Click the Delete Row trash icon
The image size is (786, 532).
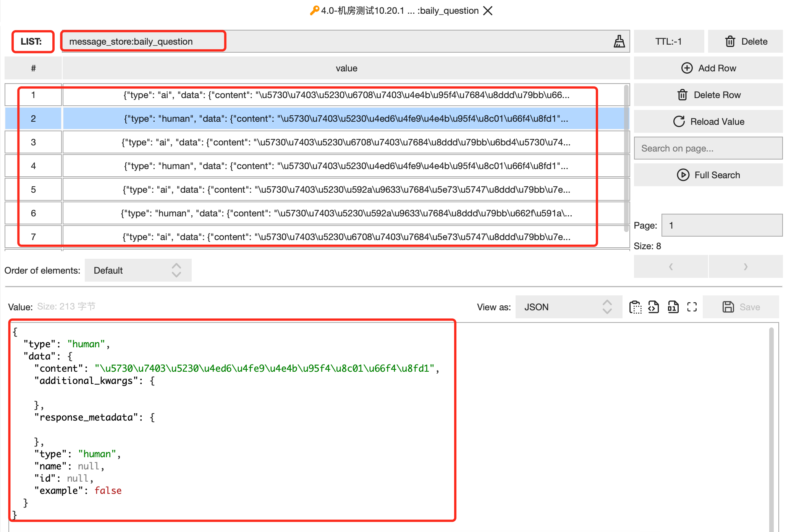pyautogui.click(x=682, y=95)
